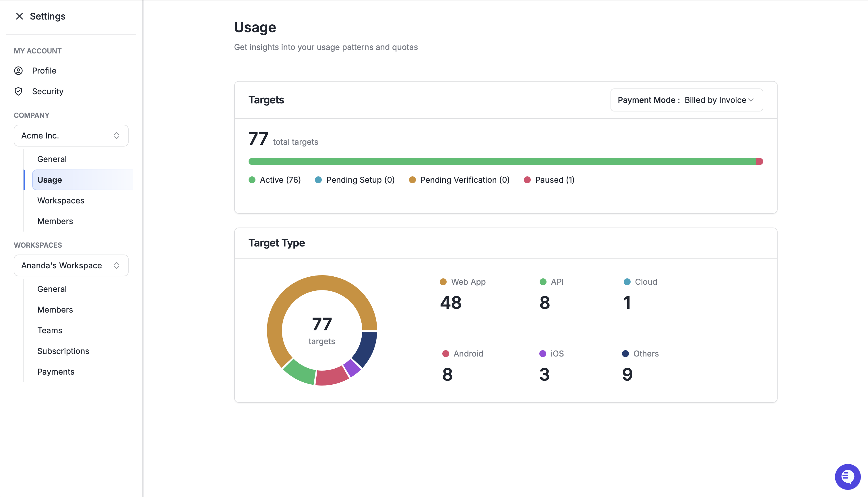This screenshot has height=497, width=868.
Task: Click the blue Pending Setup legend dot
Action: pos(318,180)
